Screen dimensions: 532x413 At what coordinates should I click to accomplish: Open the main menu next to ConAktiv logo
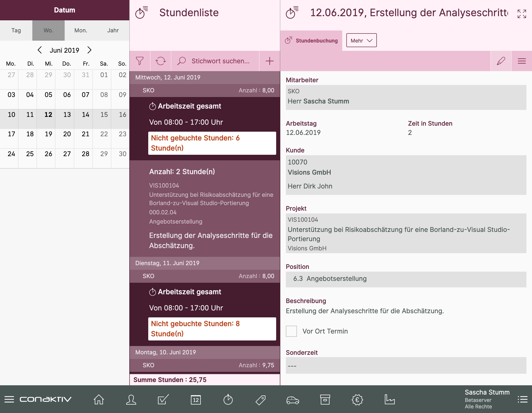click(x=9, y=399)
